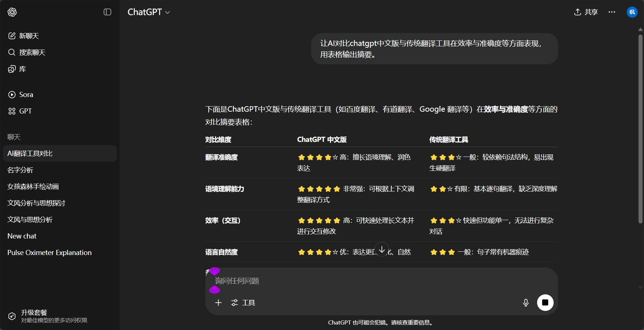Click the 传统翻译工具 column header
The height and width of the screenshot is (330, 644).
449,140
